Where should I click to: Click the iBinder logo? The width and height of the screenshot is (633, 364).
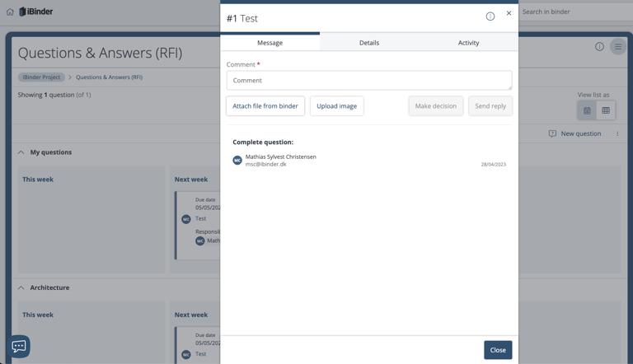(36, 12)
